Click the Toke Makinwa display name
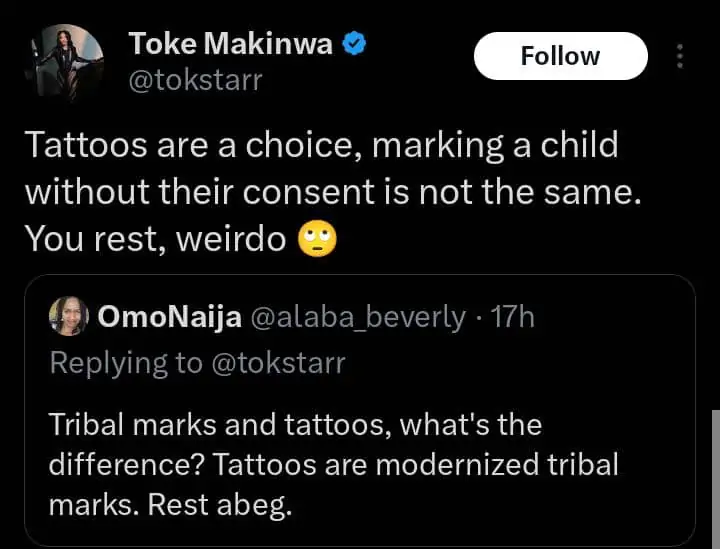The height and width of the screenshot is (549, 720). tap(232, 43)
